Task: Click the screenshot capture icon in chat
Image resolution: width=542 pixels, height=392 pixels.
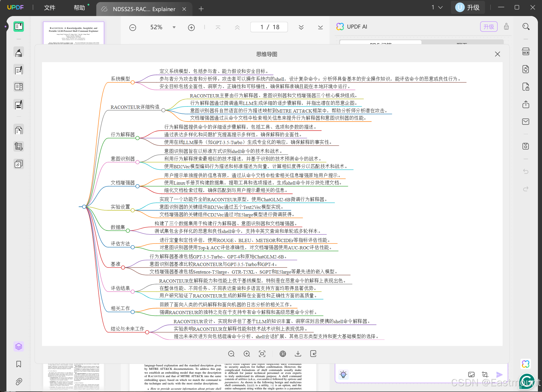Action: (x=485, y=374)
